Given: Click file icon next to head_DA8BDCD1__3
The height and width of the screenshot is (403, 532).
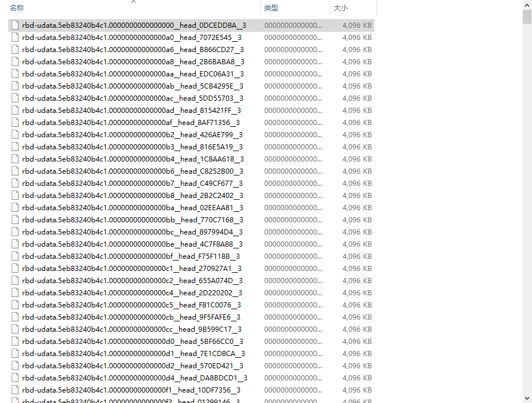Looking at the screenshot, I should [x=16, y=378].
